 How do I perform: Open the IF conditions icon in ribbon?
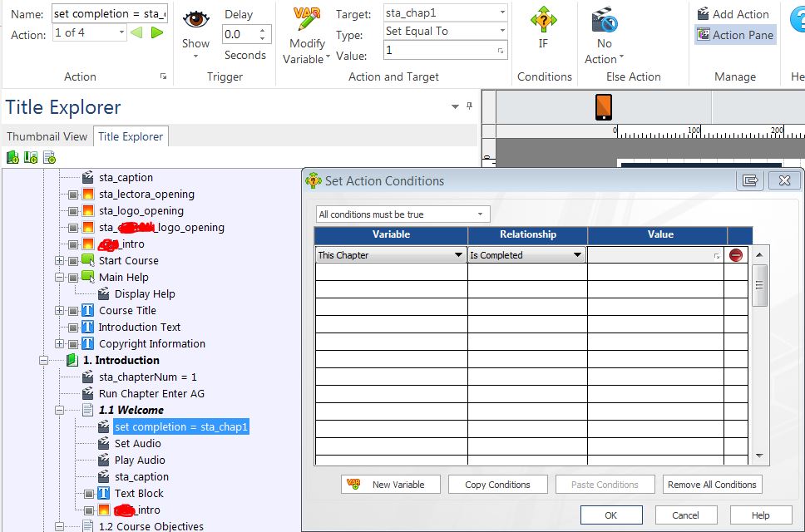[543, 20]
